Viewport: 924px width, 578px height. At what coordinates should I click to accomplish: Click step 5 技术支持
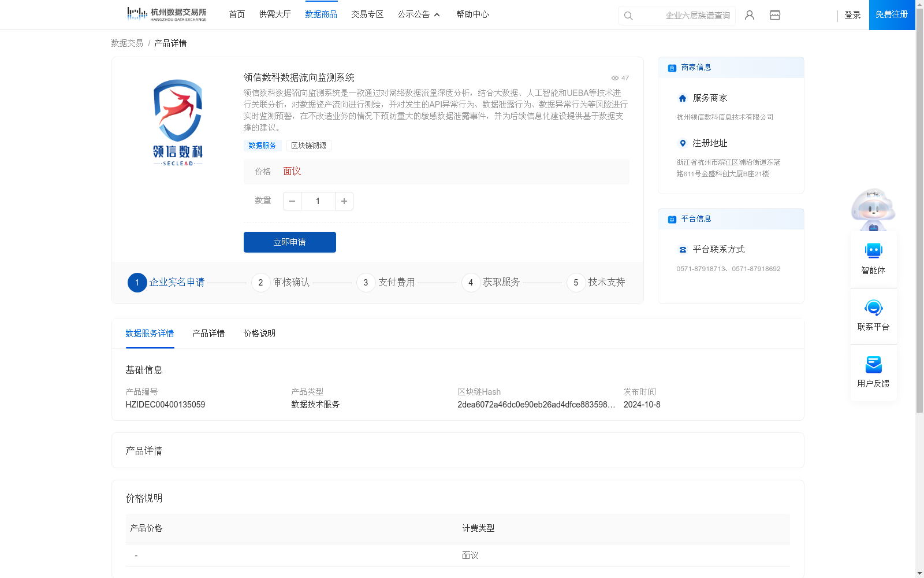[x=596, y=283]
